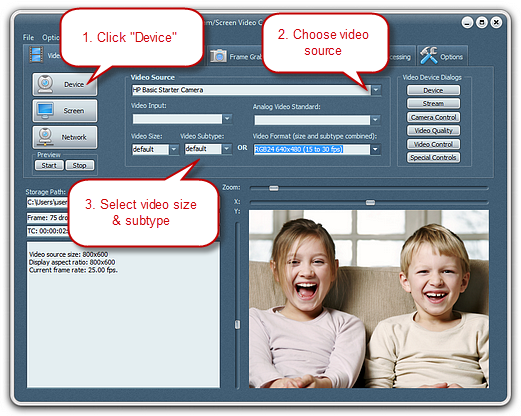Open the File menu
521x416 pixels.
pyautogui.click(x=28, y=37)
